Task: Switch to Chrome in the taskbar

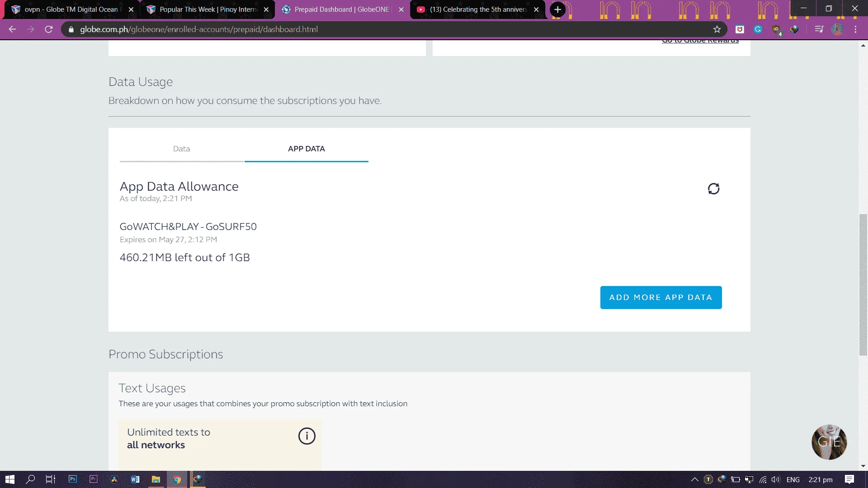Action: (x=177, y=479)
